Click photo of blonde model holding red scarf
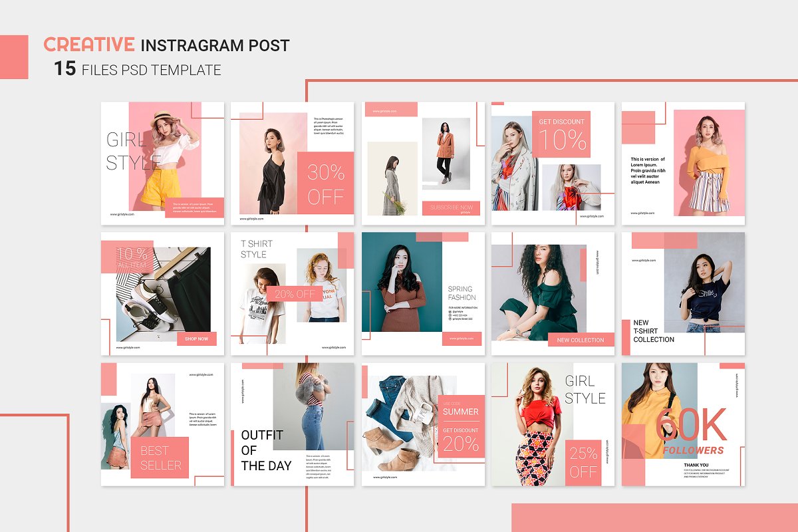This screenshot has height=532, width=798. pyautogui.click(x=571, y=188)
